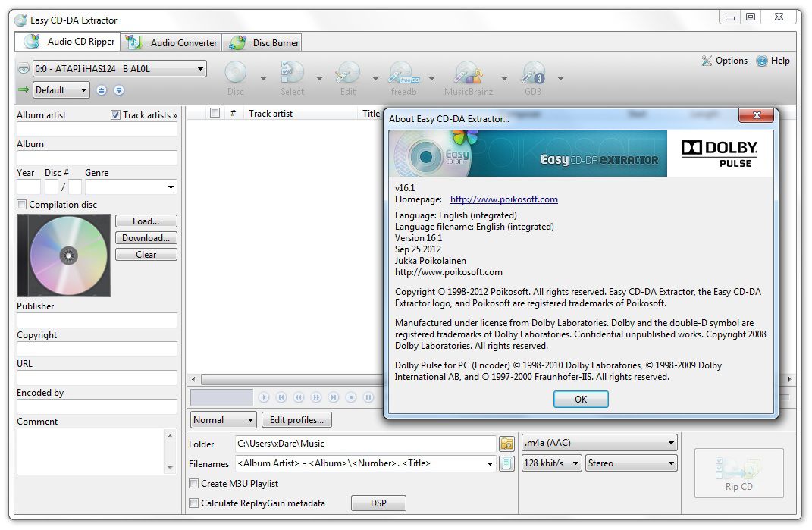
Task: Click the scroll-left arrow of track list
Action: coord(193,380)
